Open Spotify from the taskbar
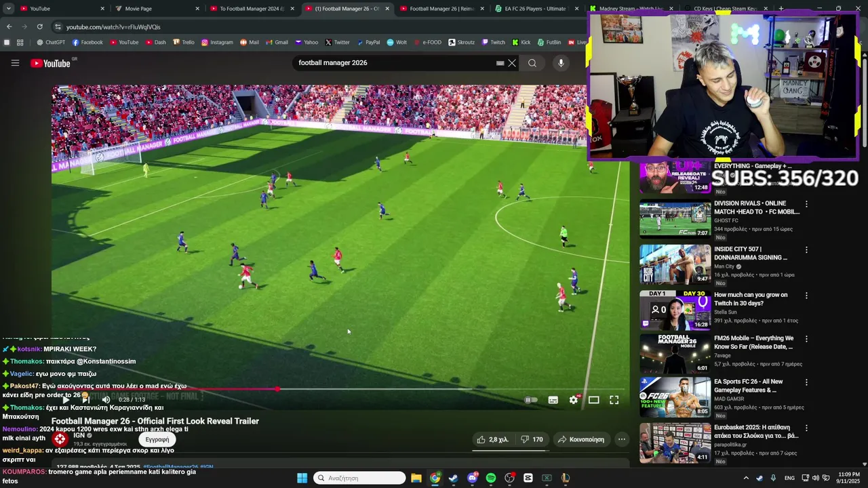Image resolution: width=868 pixels, height=488 pixels. pos(491,478)
